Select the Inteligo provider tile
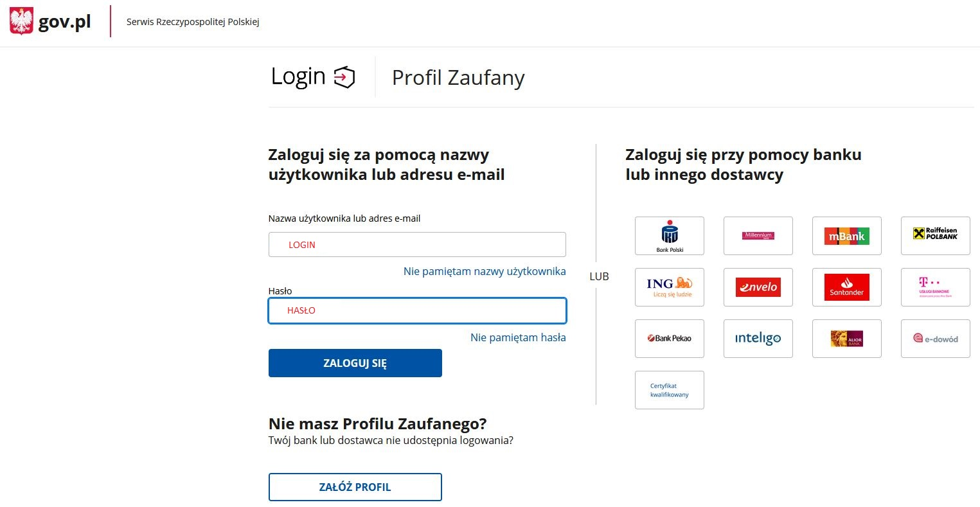This screenshot has width=980, height=507. tap(758, 339)
